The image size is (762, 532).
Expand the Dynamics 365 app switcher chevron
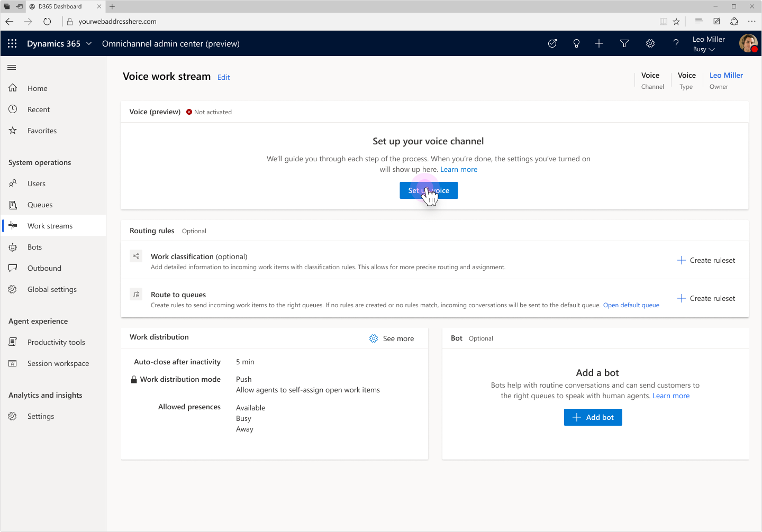pos(89,43)
